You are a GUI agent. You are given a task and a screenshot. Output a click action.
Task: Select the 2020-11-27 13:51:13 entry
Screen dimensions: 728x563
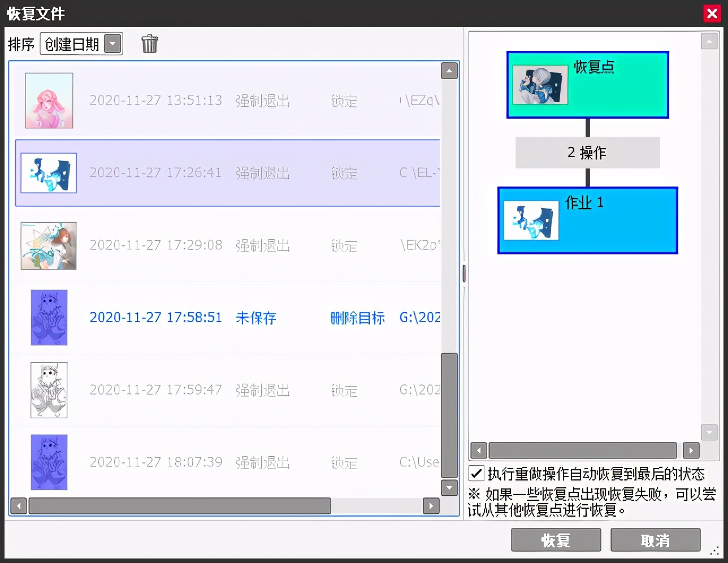point(226,101)
